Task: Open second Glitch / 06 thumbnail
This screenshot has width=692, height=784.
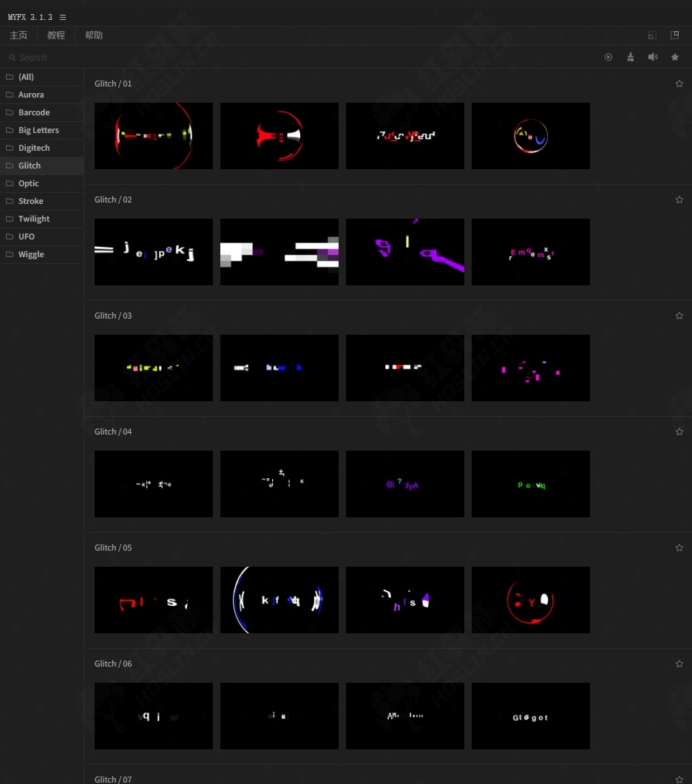Action: pos(279,716)
